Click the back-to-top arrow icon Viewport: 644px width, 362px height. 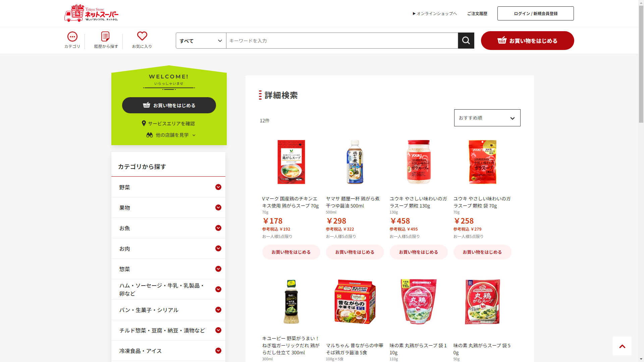(x=622, y=346)
